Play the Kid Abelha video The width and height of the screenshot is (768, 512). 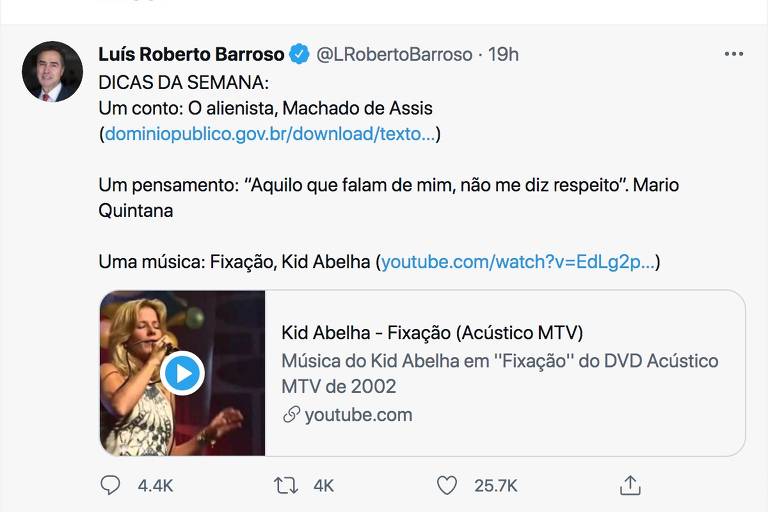[x=182, y=373]
